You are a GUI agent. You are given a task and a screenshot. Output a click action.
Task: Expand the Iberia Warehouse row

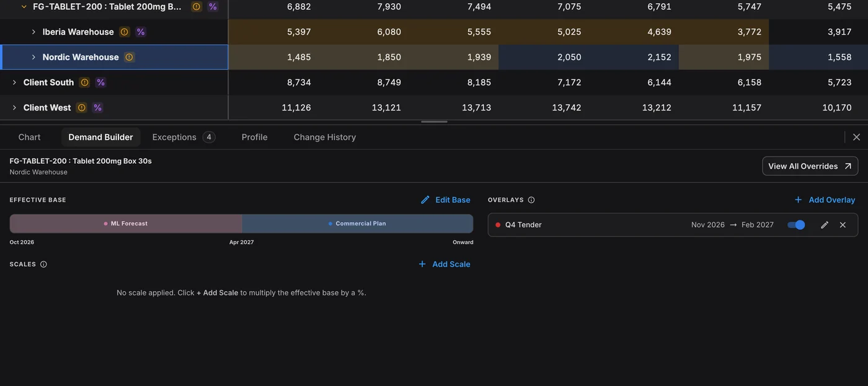(33, 32)
